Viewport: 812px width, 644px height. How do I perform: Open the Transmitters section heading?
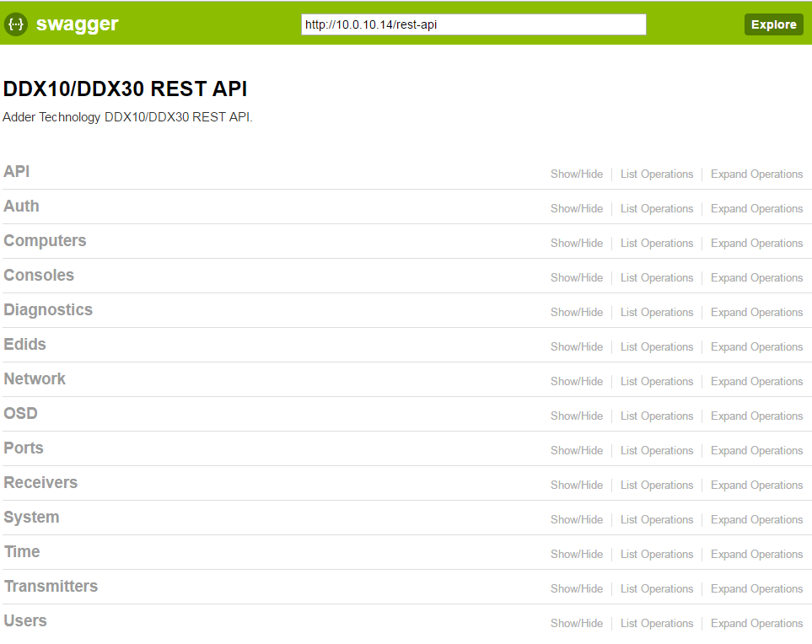point(51,587)
